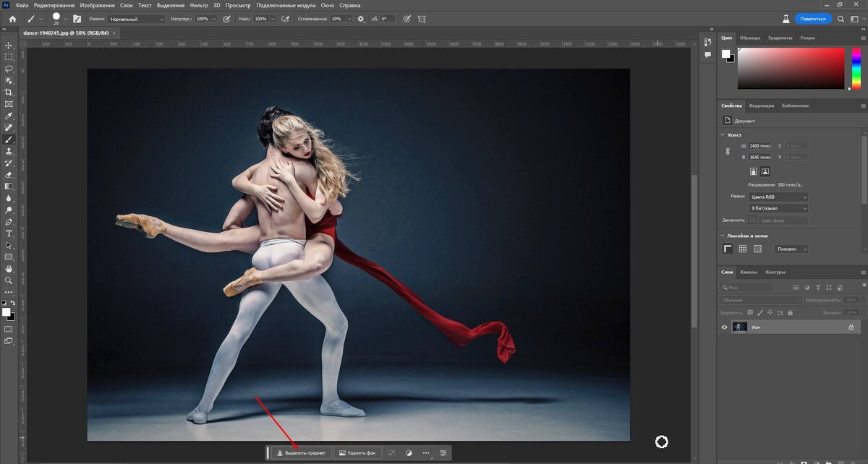Select the Clone Stamp tool
The height and width of the screenshot is (464, 868).
(x=9, y=151)
